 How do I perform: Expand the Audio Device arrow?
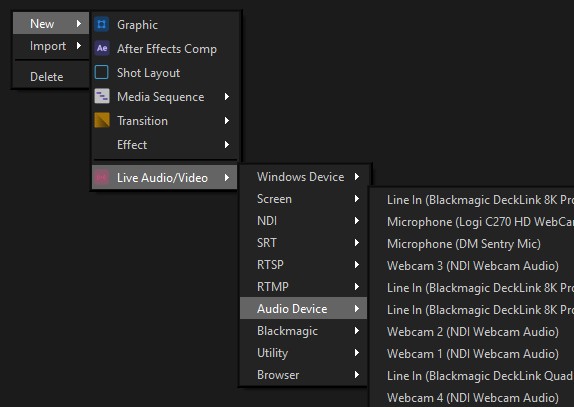click(357, 309)
